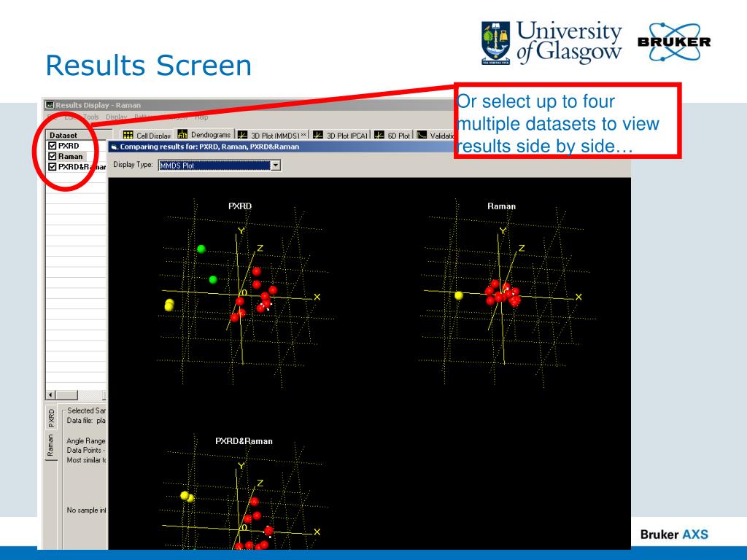Open the Display menu

[116, 117]
